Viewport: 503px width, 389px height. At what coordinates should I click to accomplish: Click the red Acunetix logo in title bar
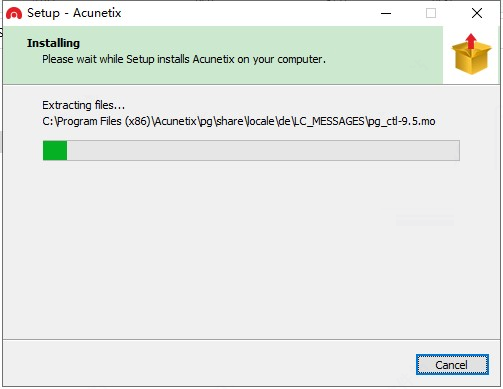point(14,13)
